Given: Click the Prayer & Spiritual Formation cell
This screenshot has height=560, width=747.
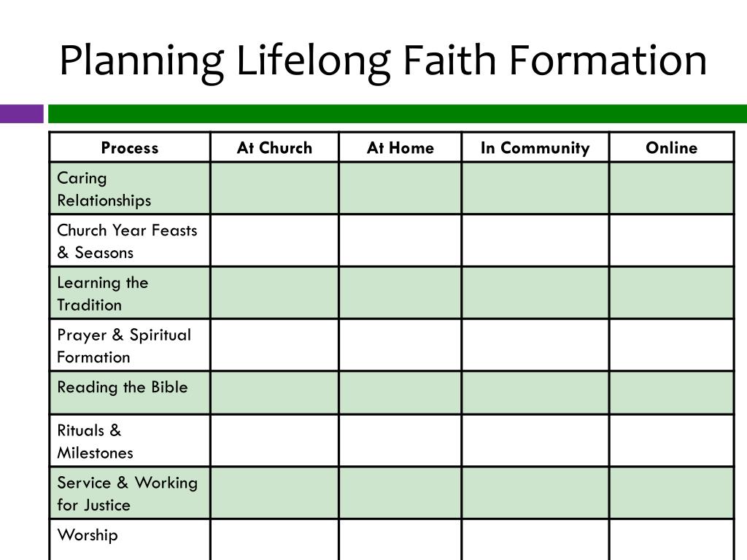Looking at the screenshot, I should pos(130,346).
